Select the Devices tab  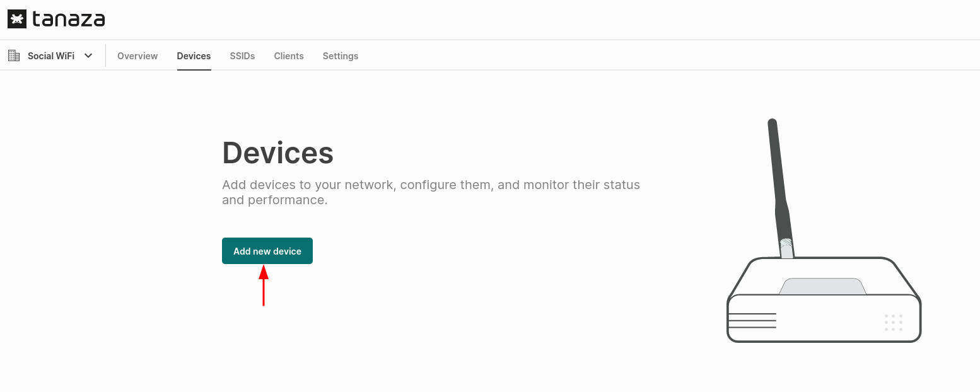tap(194, 56)
